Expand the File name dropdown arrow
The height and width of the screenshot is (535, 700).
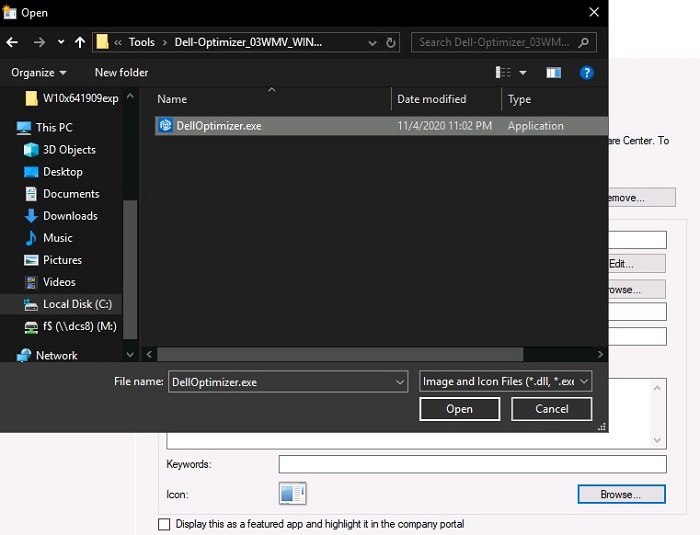point(400,382)
